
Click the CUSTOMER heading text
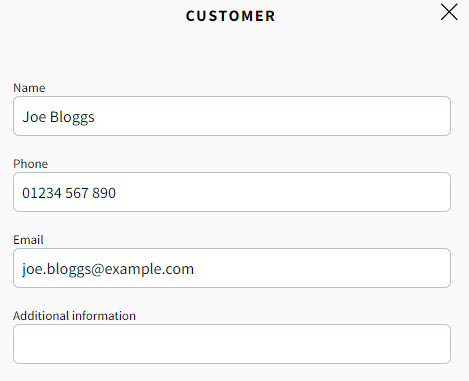(x=231, y=16)
